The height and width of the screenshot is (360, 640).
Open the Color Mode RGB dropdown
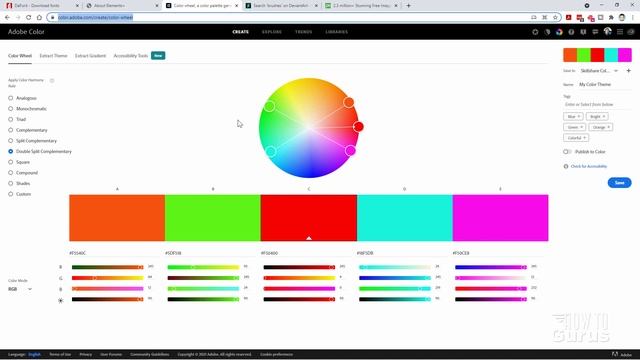tap(20, 289)
